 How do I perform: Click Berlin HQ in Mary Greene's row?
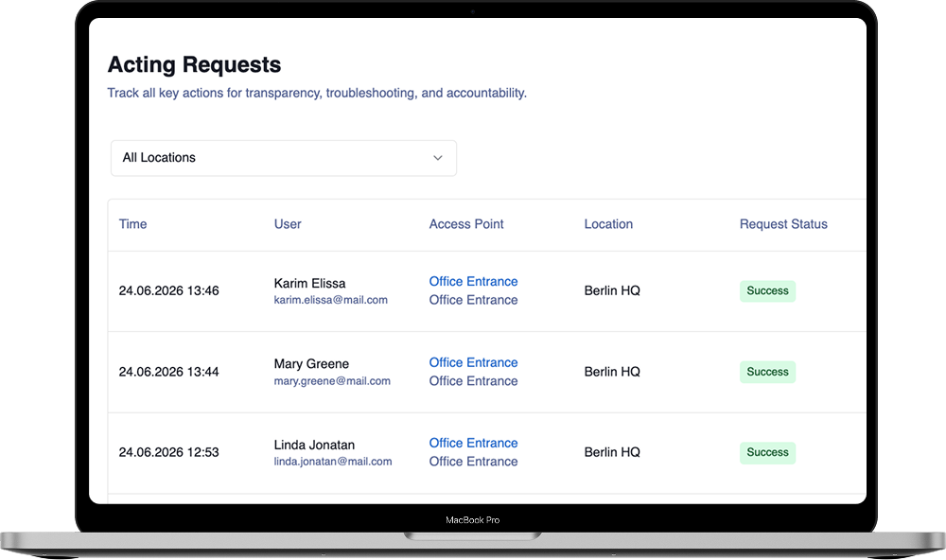coord(612,372)
